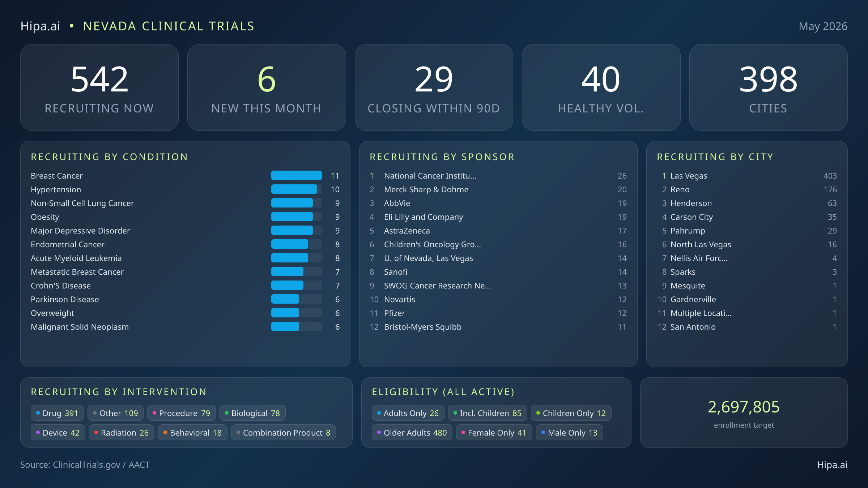Open the 542 Recruiting Now card
Screen dimensions: 868x488
click(x=99, y=87)
